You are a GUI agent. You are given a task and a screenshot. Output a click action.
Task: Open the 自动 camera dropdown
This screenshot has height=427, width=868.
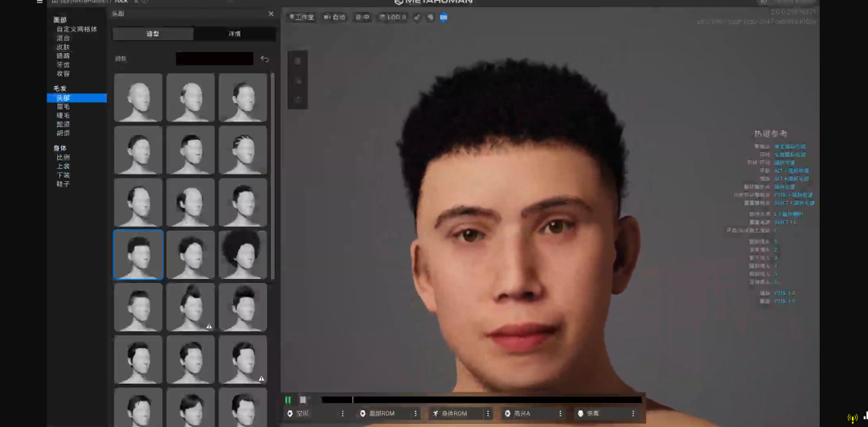pos(335,17)
